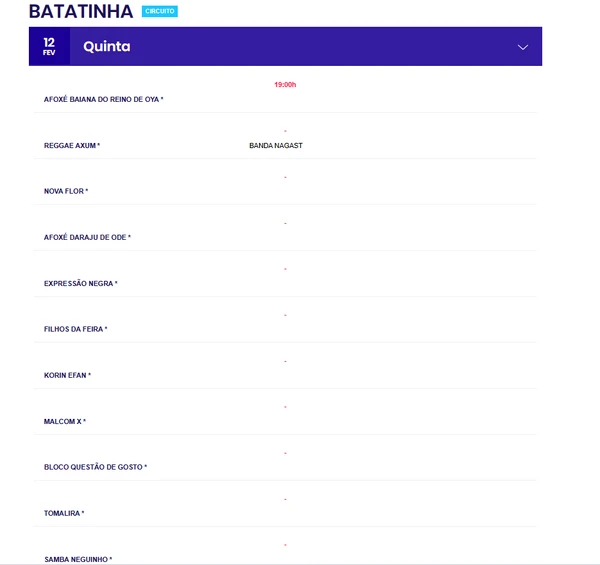
Task: Click the Quinta day header
Action: pos(107,47)
